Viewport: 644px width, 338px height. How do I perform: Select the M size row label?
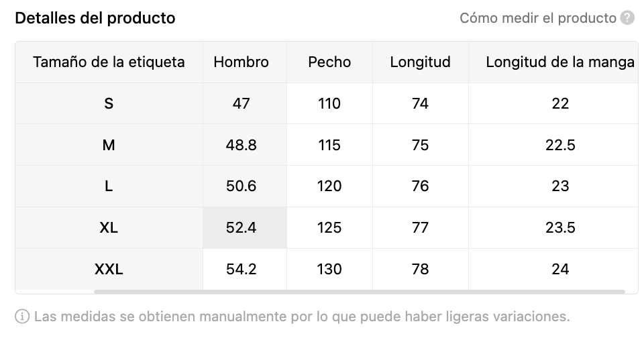(109, 145)
